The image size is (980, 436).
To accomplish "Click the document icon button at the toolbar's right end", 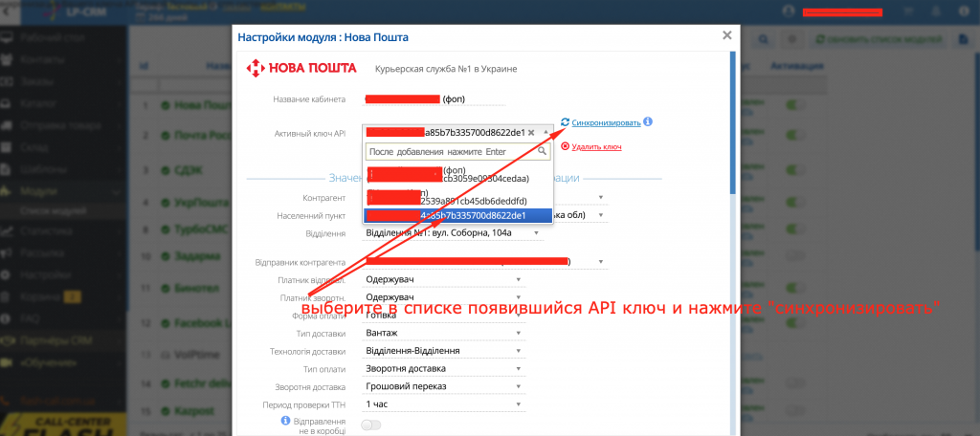I will click(964, 39).
